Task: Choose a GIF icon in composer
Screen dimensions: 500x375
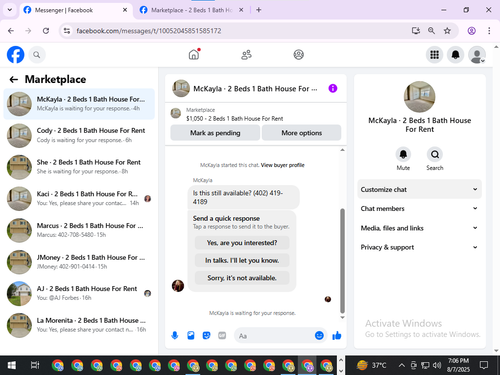Action: tap(222, 335)
